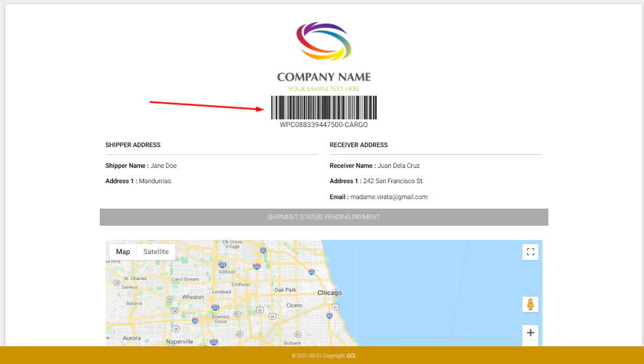Toggle fullscreen map view icon
Screen dimensions: 644x364
(530, 252)
